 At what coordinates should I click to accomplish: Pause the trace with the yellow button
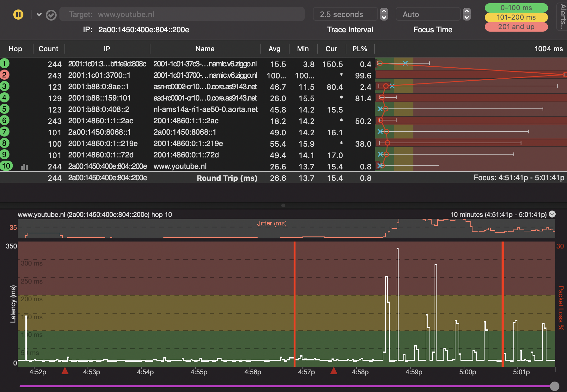[x=18, y=15]
